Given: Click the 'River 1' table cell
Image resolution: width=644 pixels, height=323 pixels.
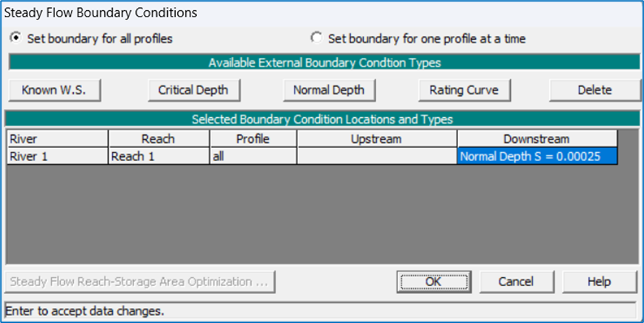Looking at the screenshot, I should [x=57, y=156].
